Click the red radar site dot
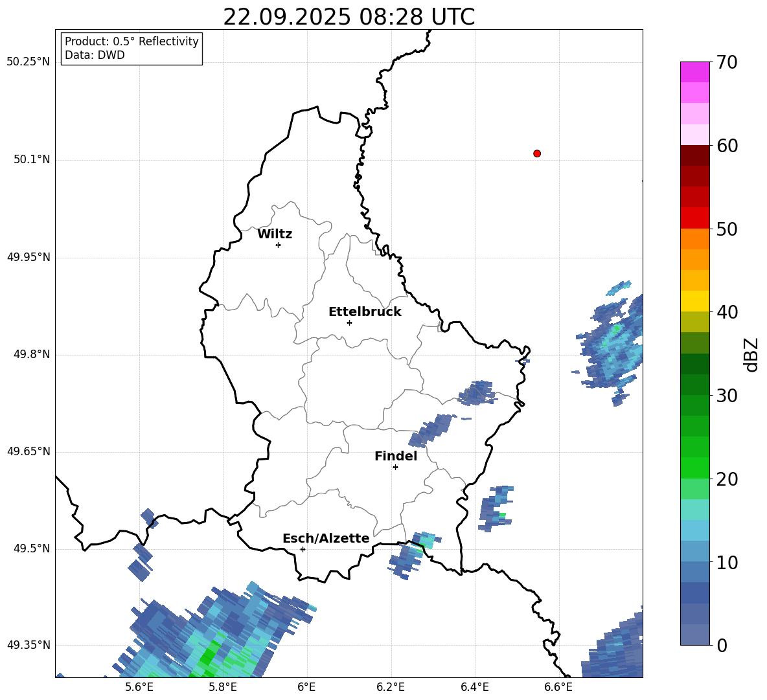The image size is (767, 700). coord(537,153)
